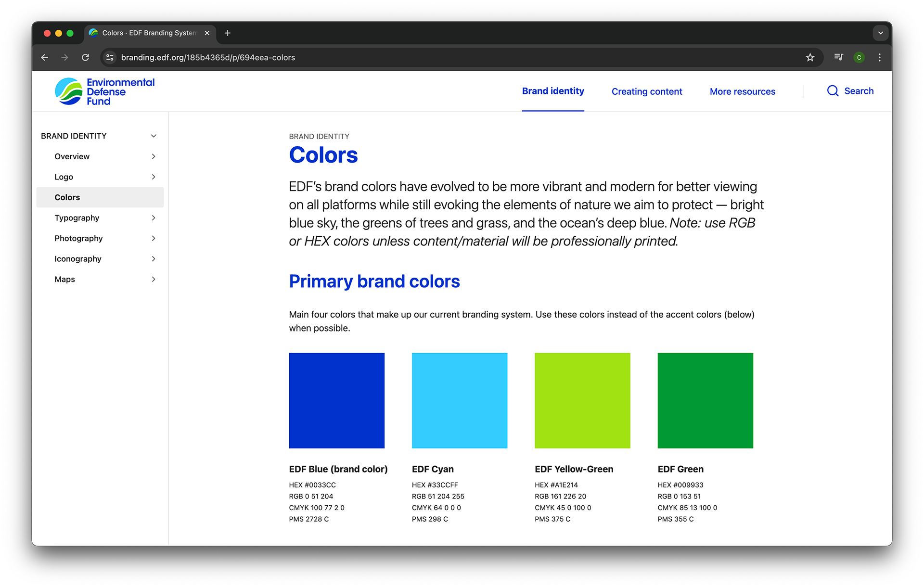The height and width of the screenshot is (588, 924).
Task: Open the Iconography sidebar link
Action: click(78, 259)
